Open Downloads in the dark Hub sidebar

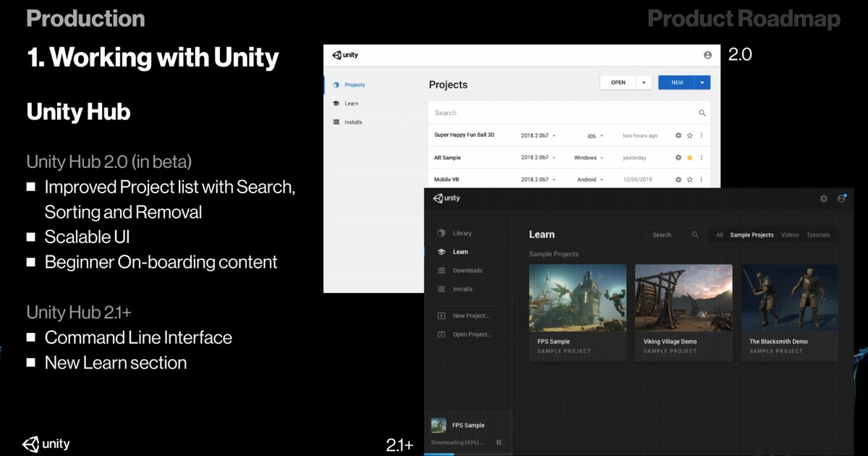[468, 271]
